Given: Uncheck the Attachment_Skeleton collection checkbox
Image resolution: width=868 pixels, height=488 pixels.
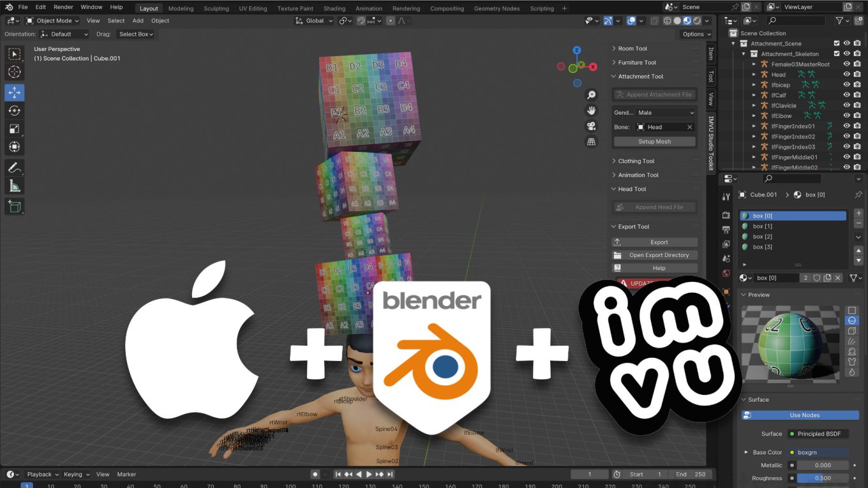Looking at the screenshot, I should pos(837,54).
